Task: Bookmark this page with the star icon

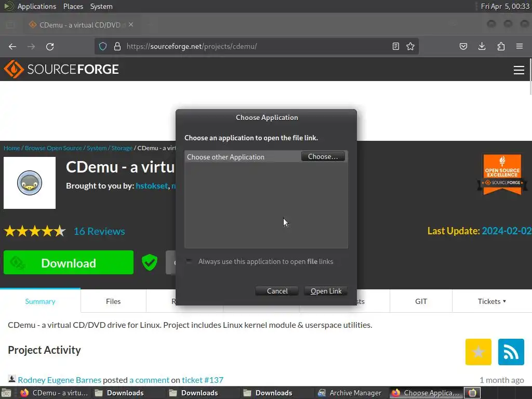Action: (410, 46)
